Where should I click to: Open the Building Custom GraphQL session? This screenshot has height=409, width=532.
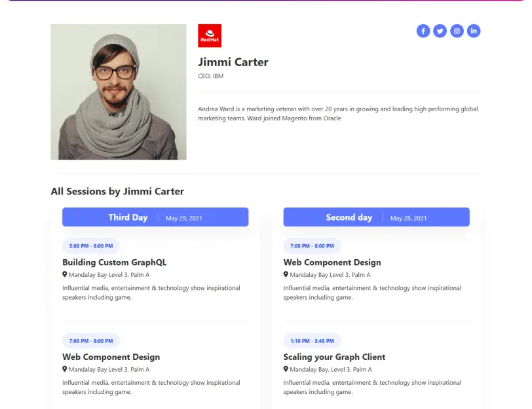[115, 262]
